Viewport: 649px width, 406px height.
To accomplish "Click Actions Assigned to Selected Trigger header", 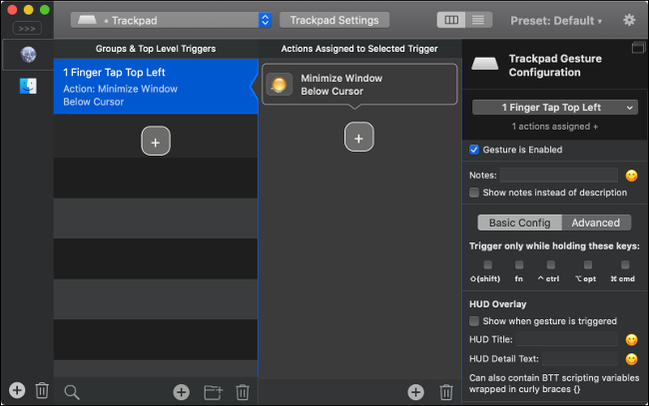I will coord(359,49).
